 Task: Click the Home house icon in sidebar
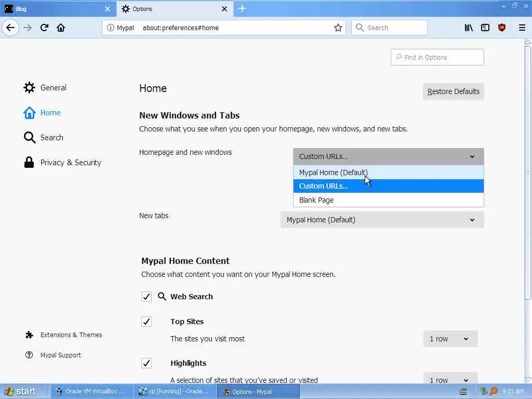pos(29,113)
